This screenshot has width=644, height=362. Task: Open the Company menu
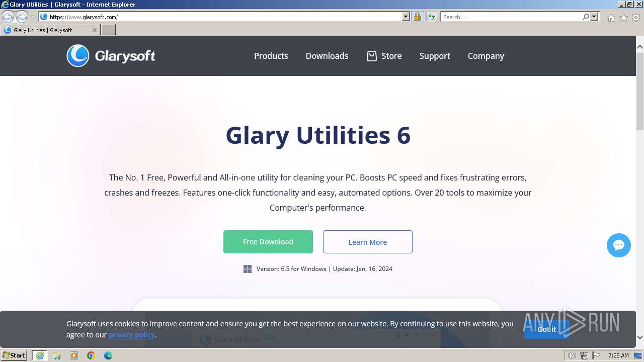(x=486, y=56)
